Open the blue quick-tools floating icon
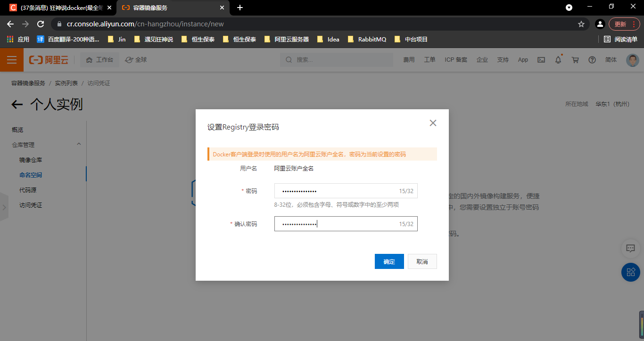 631,272
